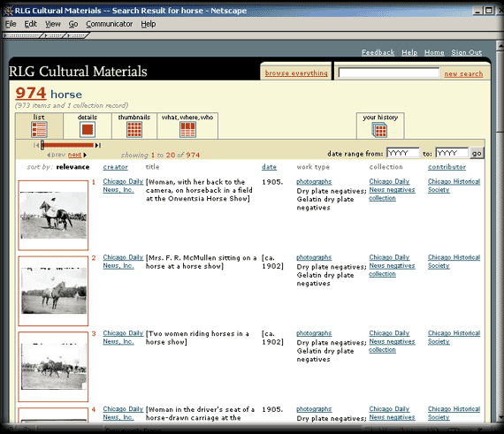Open your history icon
Viewport: 504px width, 434px height.
coord(379,130)
